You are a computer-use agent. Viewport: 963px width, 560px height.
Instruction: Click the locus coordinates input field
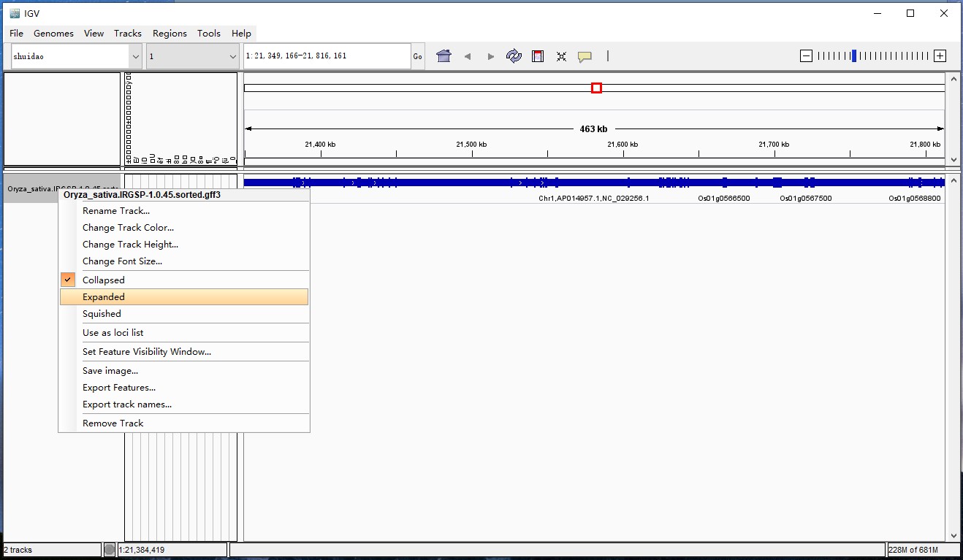pyautogui.click(x=327, y=56)
